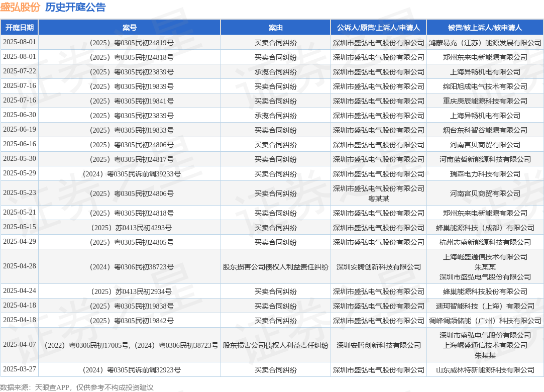Click the date 2025-06-16
The image size is (544, 392).
pyautogui.click(x=20, y=144)
